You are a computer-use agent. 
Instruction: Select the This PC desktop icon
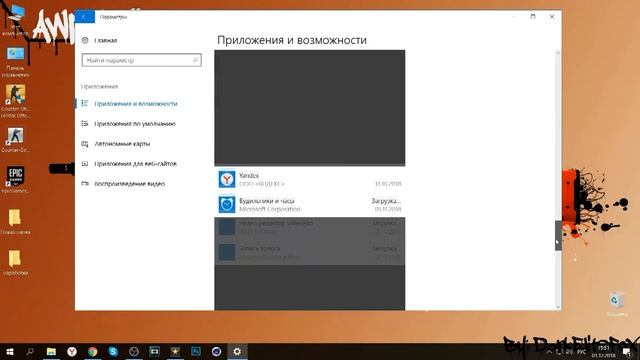16,20
